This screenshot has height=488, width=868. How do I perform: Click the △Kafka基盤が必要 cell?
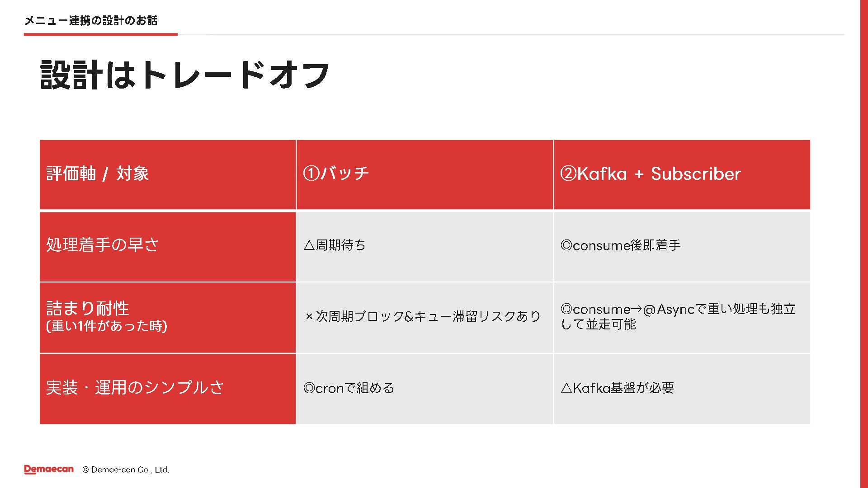pos(682,389)
